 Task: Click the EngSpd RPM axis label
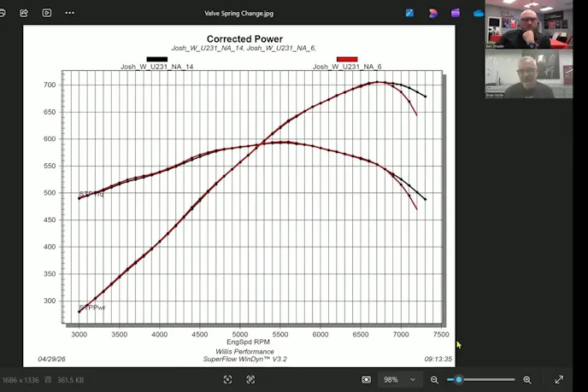pyautogui.click(x=248, y=342)
